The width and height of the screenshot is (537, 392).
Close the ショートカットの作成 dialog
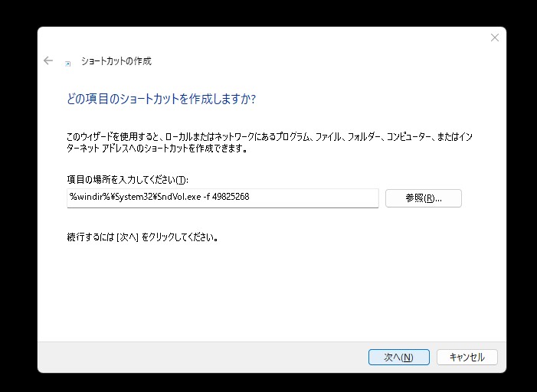(494, 38)
